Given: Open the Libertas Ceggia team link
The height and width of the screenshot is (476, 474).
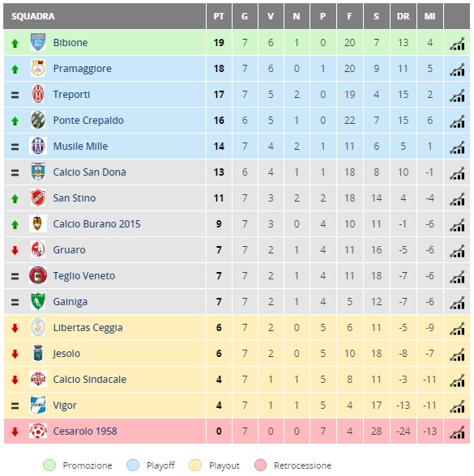Looking at the screenshot, I should tap(88, 328).
